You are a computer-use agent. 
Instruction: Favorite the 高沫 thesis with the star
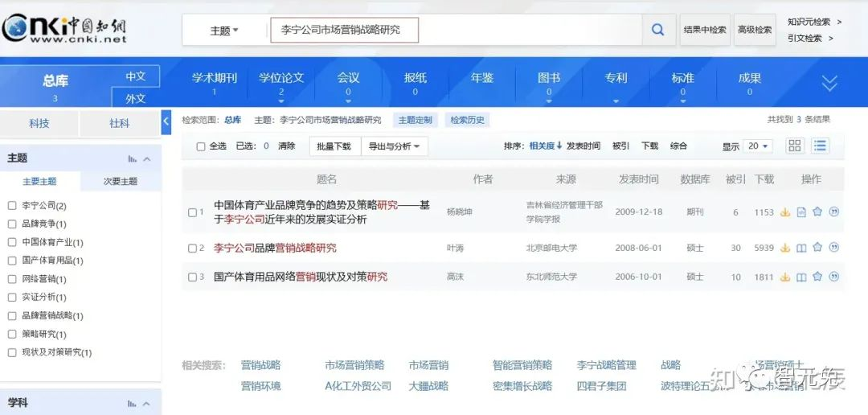[x=817, y=277]
